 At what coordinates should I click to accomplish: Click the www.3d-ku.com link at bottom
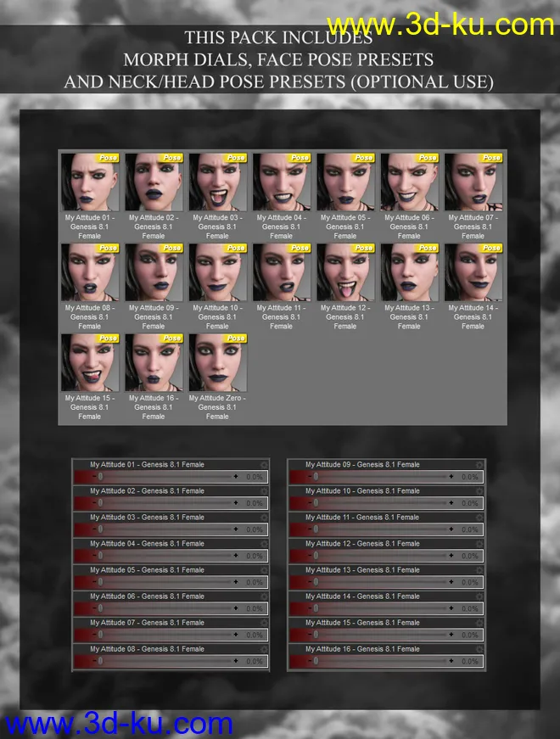(x=119, y=724)
